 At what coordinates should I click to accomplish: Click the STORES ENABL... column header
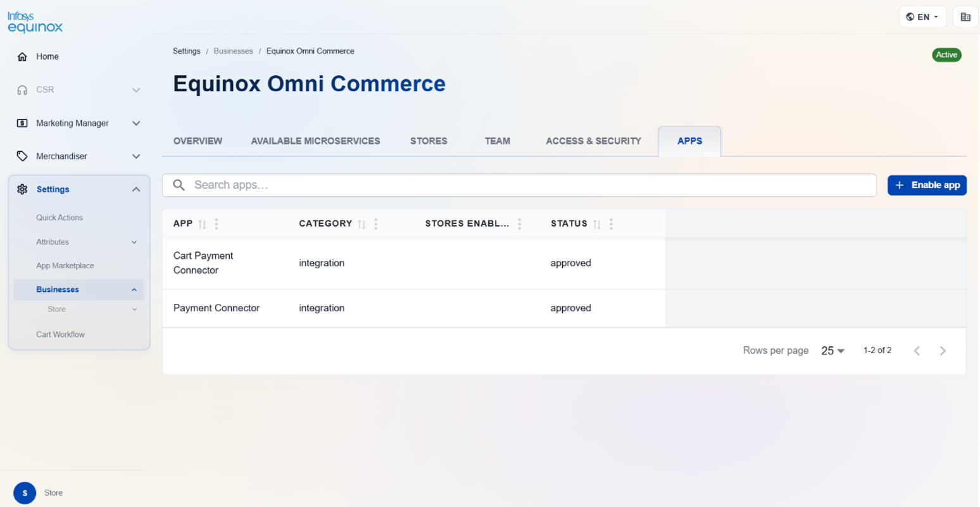(x=467, y=224)
